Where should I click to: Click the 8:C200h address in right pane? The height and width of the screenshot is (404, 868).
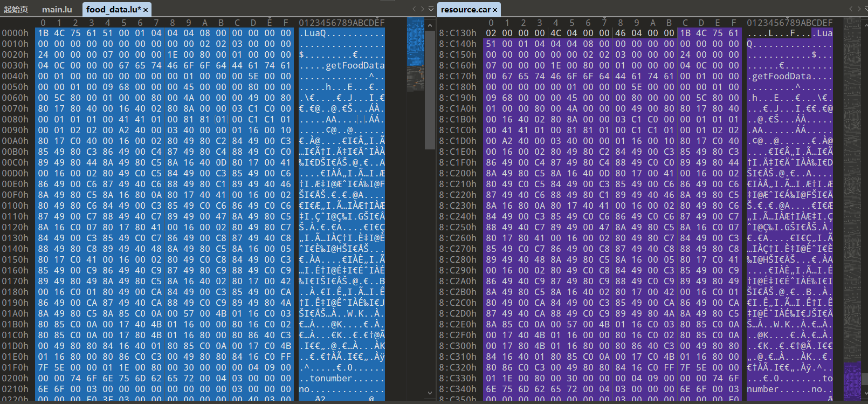pyautogui.click(x=458, y=173)
